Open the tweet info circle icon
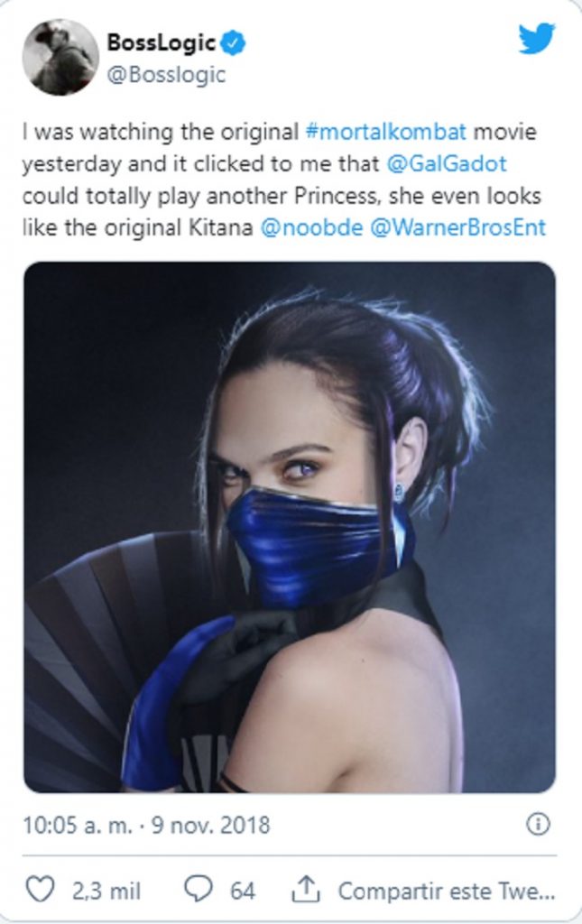 pyautogui.click(x=538, y=824)
